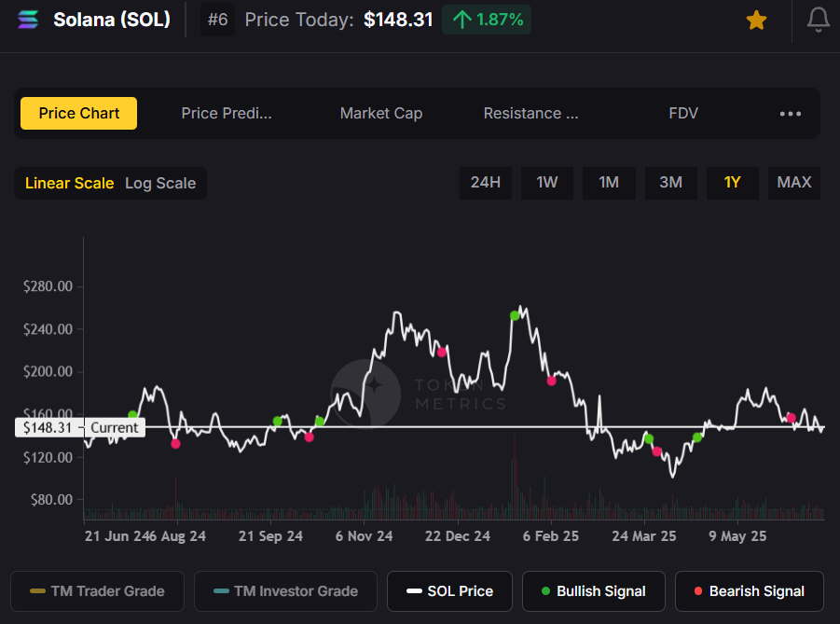This screenshot has width=840, height=624.
Task: Set chart range to MAX
Action: coord(794,183)
